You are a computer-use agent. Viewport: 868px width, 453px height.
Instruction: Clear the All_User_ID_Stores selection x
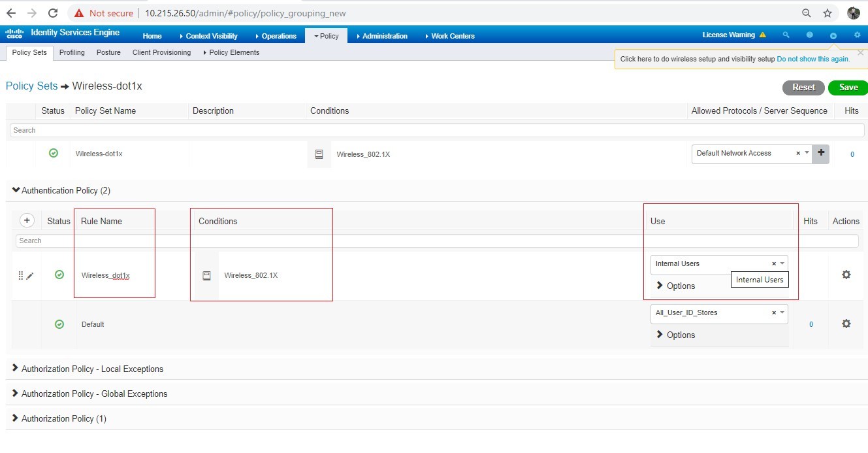coord(774,313)
